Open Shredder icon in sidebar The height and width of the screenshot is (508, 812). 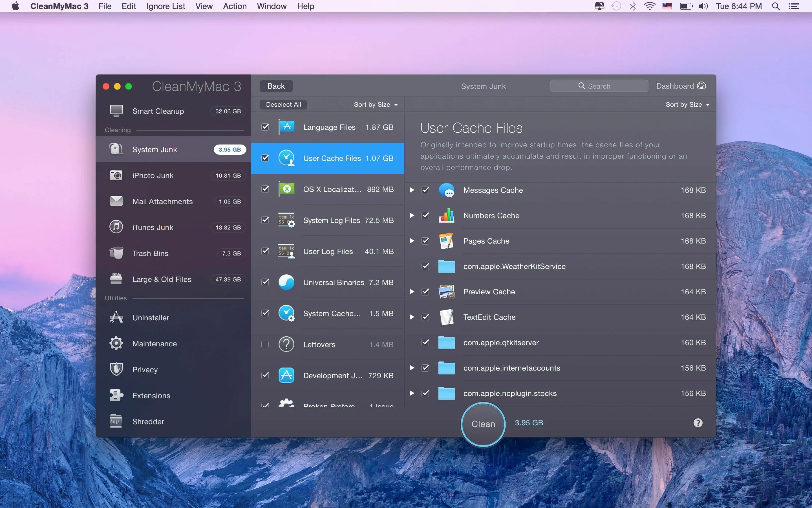click(116, 421)
